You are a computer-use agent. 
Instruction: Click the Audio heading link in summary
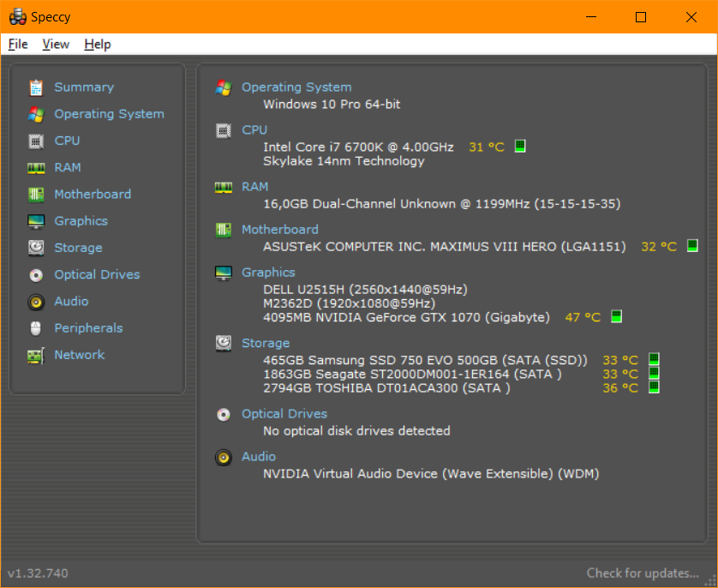coord(259,457)
